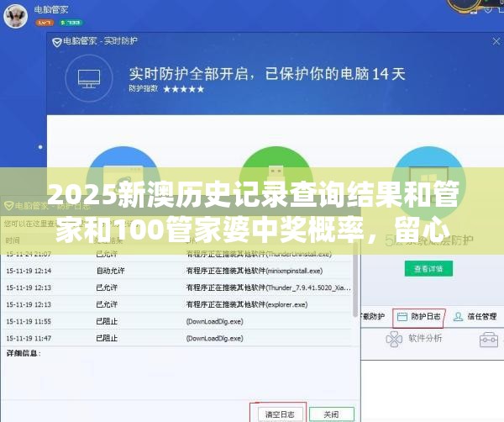Select the 15-11-19 11:47 time cell

[x=29, y=338]
